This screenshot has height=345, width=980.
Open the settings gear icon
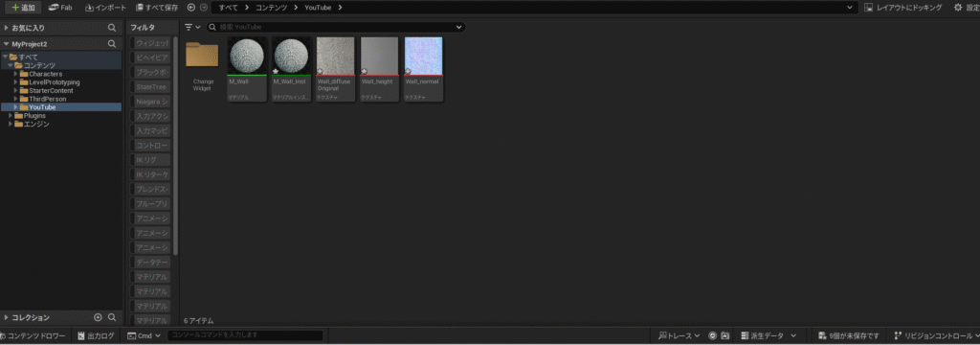[x=958, y=8]
